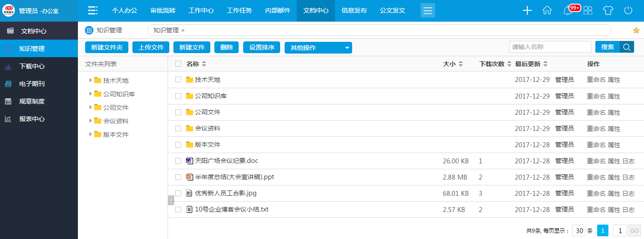This screenshot has width=644, height=239.
Task: Check the 公司知识库 row checkbox
Action: tap(178, 96)
